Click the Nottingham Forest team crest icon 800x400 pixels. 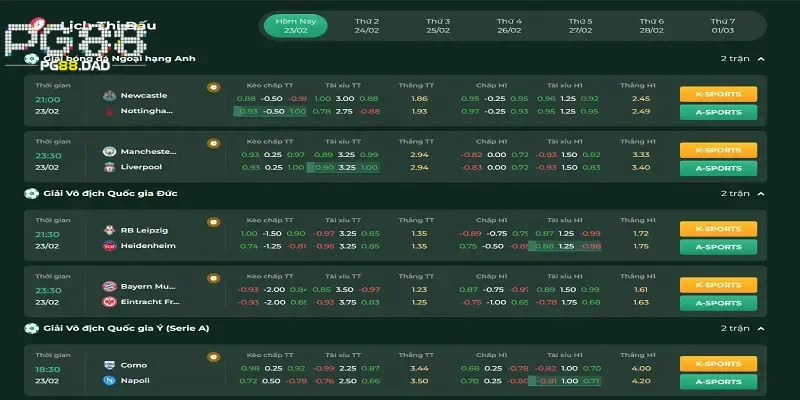pos(109,111)
